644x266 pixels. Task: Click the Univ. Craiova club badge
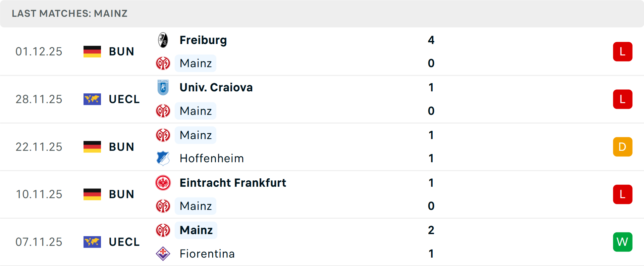(x=163, y=87)
